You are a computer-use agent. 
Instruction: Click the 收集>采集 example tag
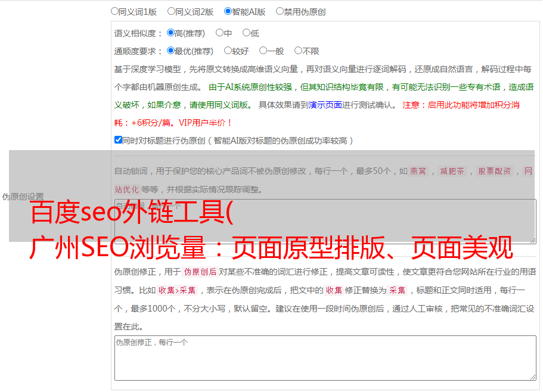177,290
